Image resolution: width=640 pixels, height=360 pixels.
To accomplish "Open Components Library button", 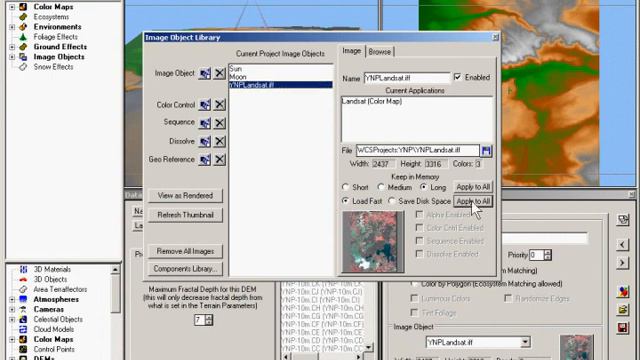I will coord(185,269).
